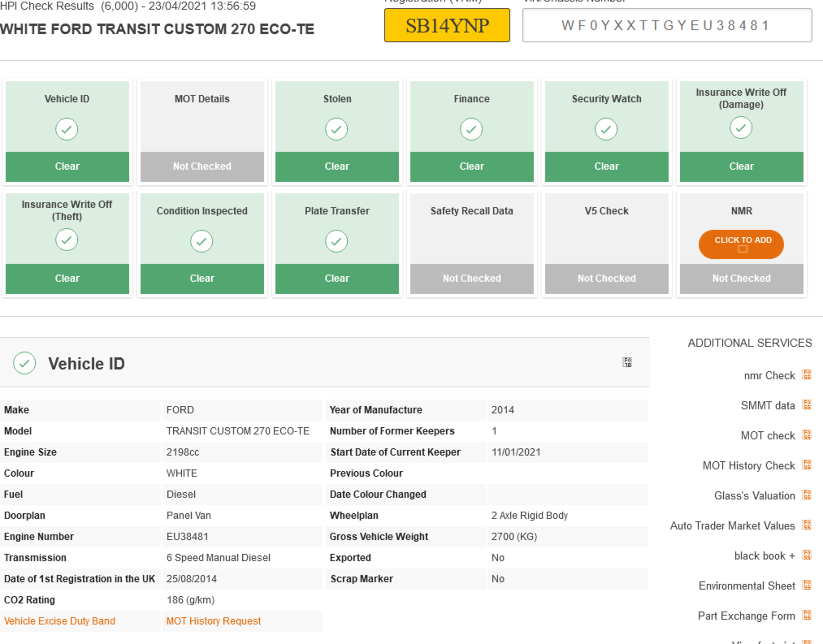Open the MOT History Check service link

749,466
